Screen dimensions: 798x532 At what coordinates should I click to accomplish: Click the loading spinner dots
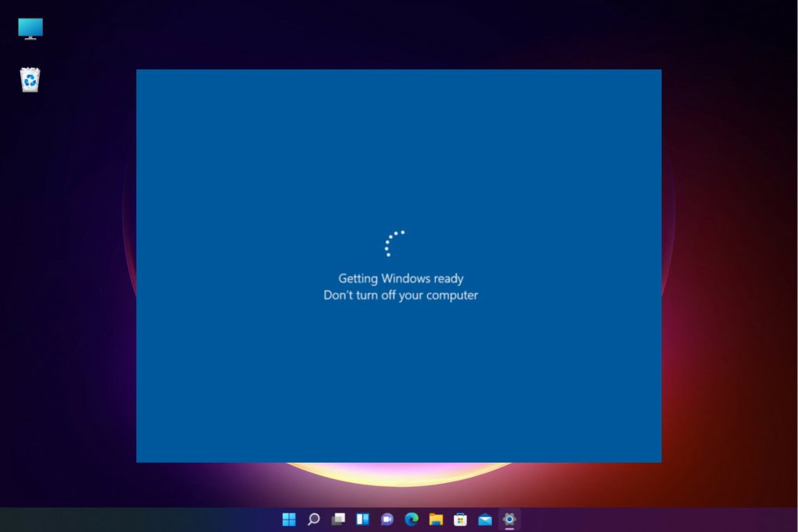[x=394, y=244]
